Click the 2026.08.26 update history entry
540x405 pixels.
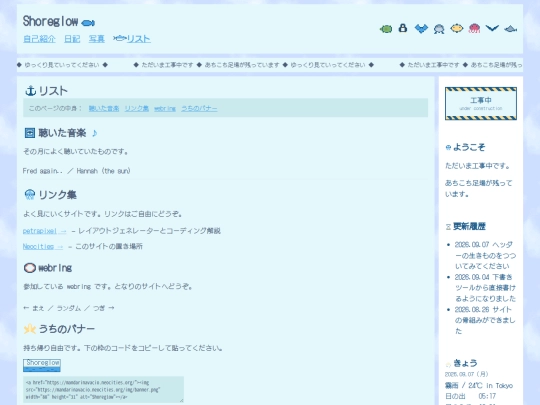(x=485, y=320)
